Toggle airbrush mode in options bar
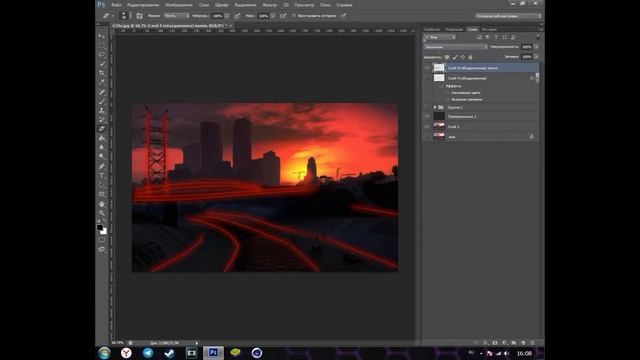 (283, 16)
